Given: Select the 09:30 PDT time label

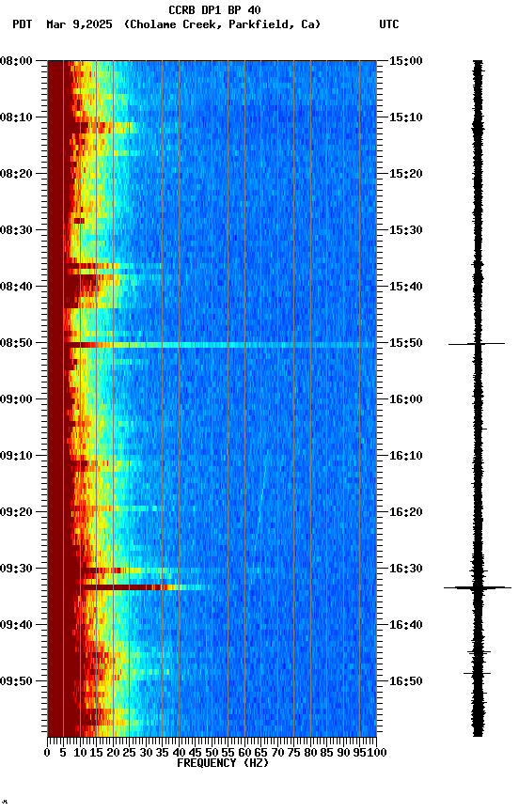Looking at the screenshot, I should 16,569.
